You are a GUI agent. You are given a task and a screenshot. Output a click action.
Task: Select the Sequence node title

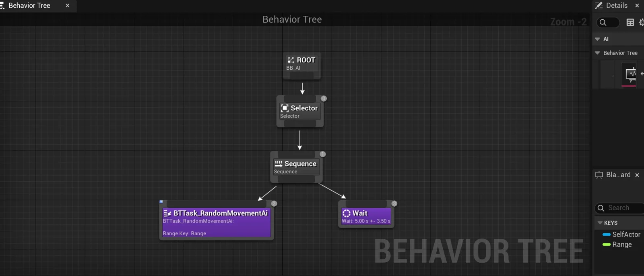pos(301,164)
